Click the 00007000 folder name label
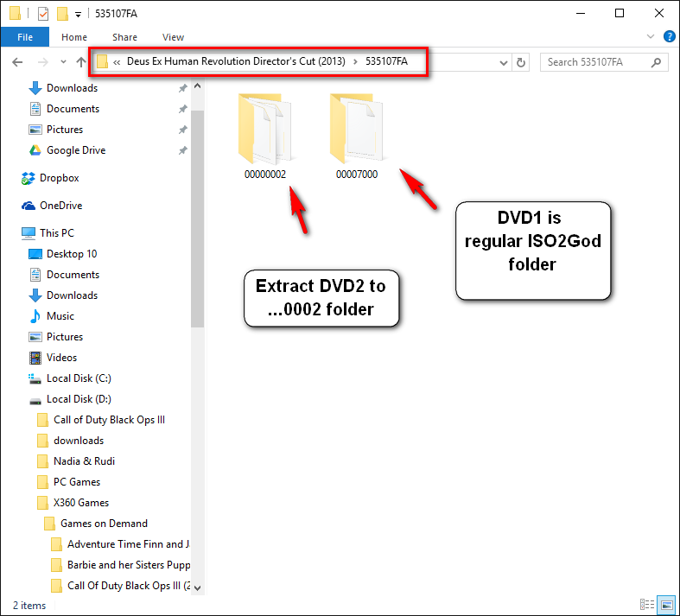Viewport: 680px width, 616px height. (x=357, y=175)
